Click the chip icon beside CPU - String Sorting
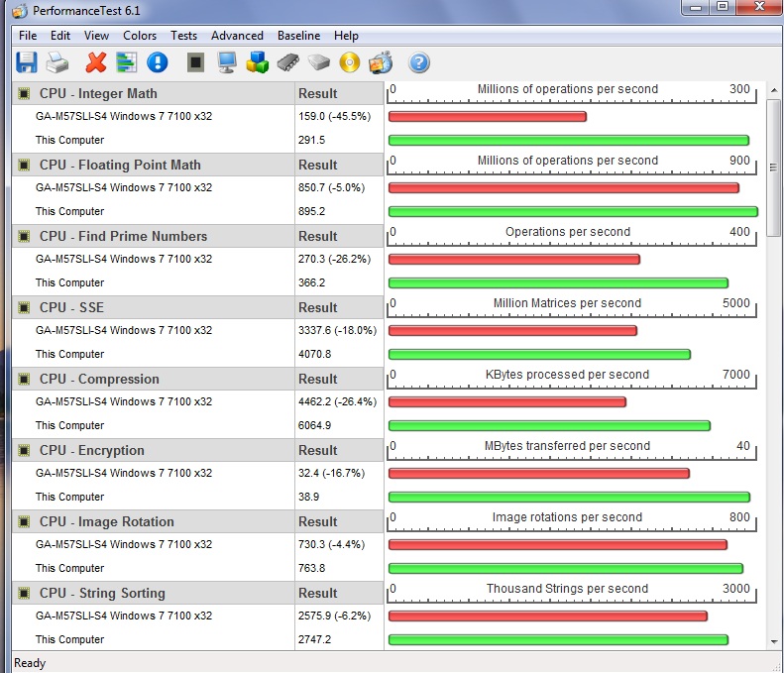 coord(24,593)
